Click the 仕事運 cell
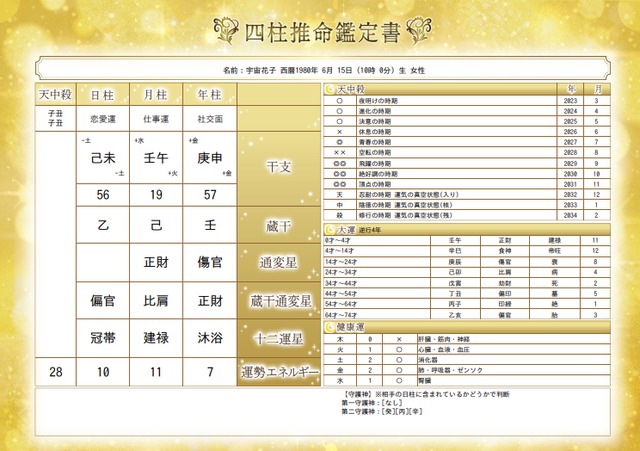The width and height of the screenshot is (640, 451). tap(156, 119)
